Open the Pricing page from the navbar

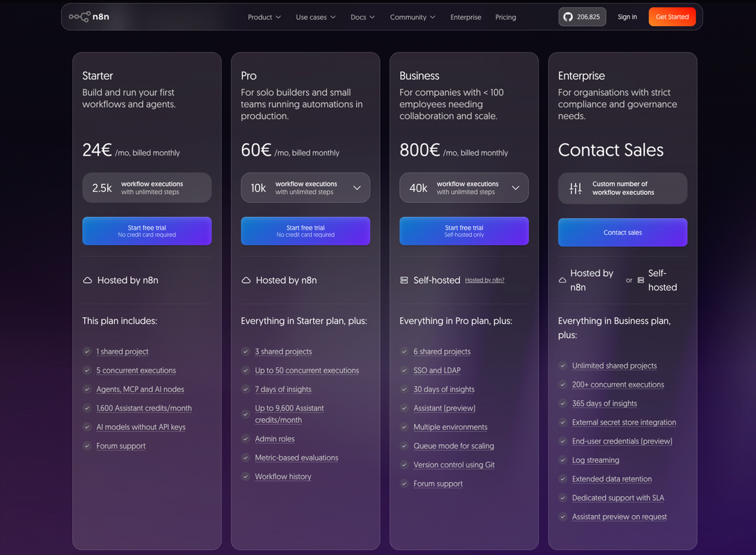click(x=506, y=17)
